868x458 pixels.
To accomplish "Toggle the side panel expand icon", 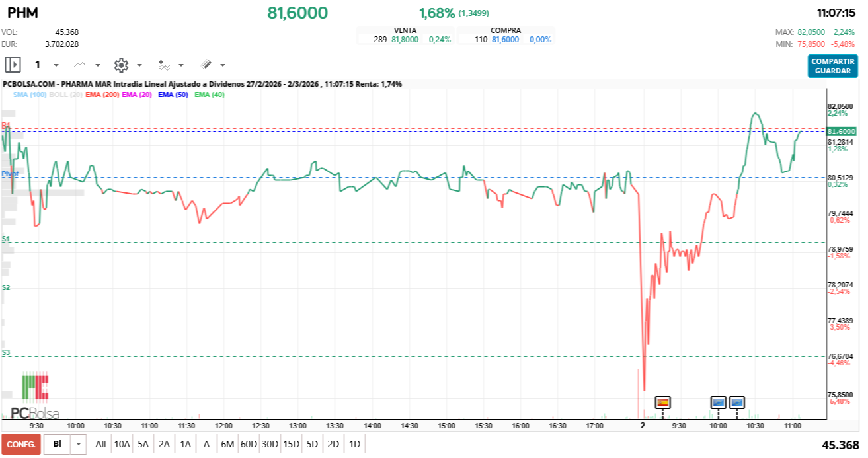I will pos(13,65).
